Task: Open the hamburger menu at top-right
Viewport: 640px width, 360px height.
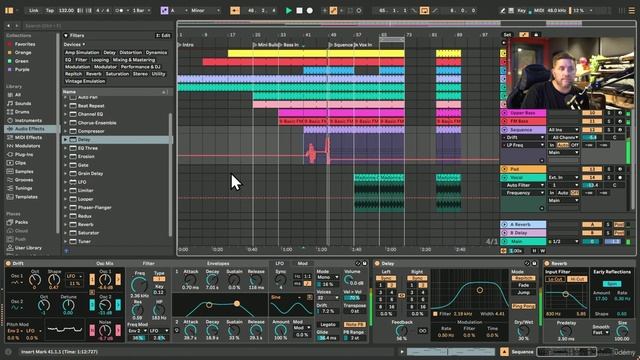Action: tap(631, 11)
